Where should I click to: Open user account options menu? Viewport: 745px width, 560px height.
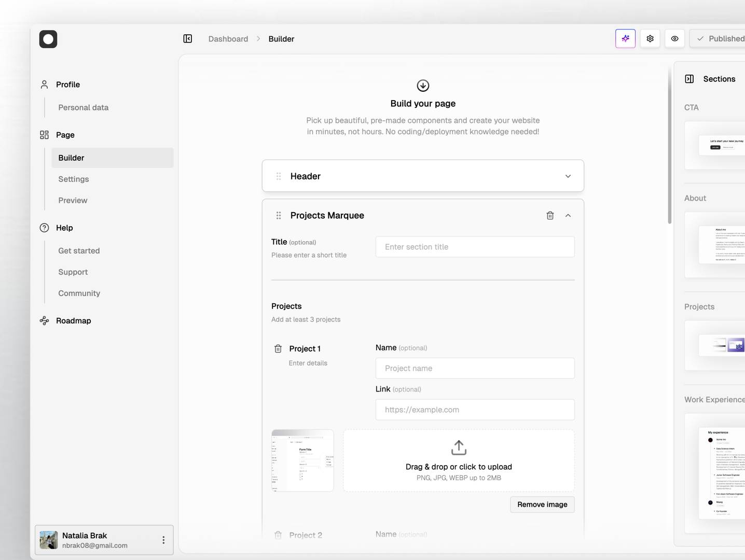coord(163,540)
